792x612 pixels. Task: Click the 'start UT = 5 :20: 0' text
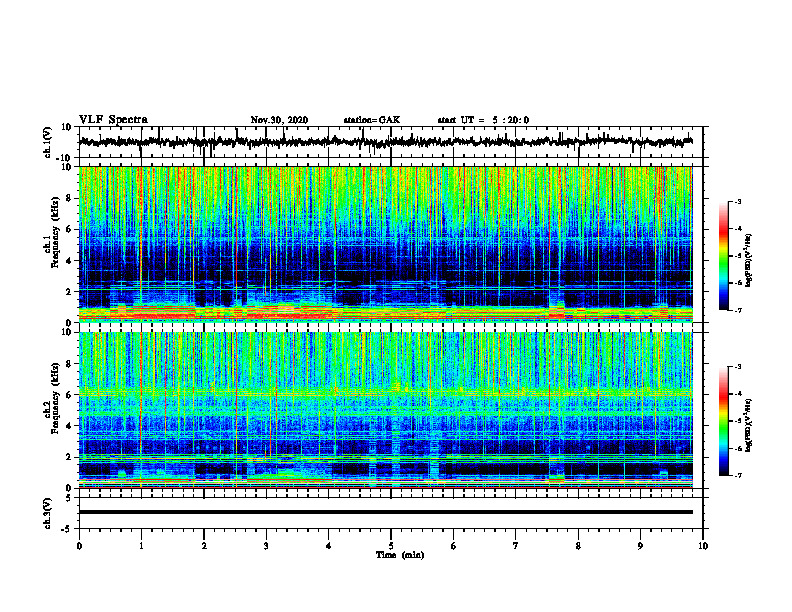pyautogui.click(x=483, y=120)
